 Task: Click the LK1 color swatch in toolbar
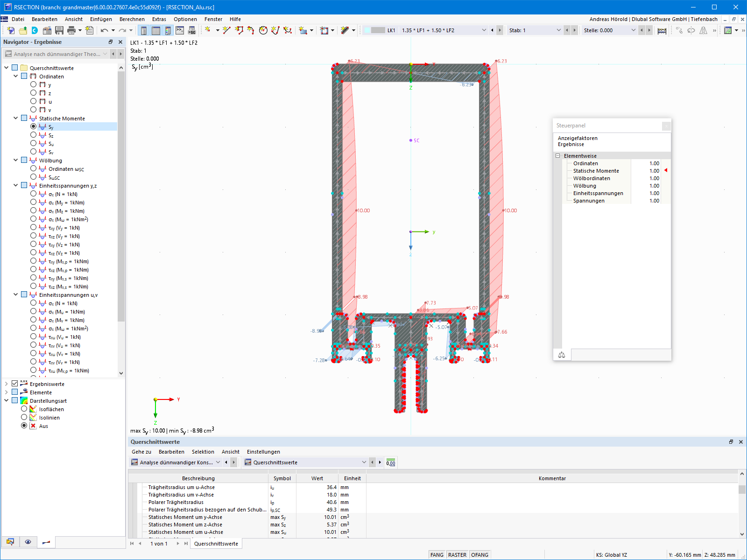(378, 30)
